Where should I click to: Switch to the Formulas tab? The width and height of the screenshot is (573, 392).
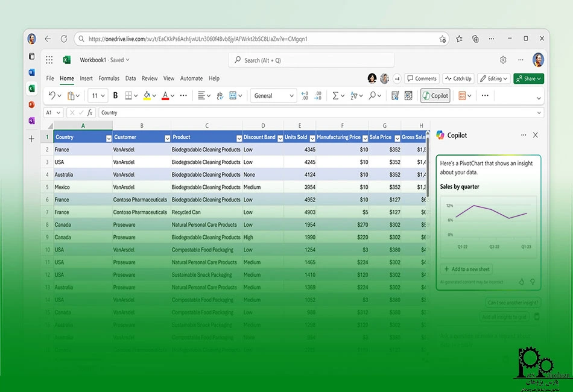[109, 78]
